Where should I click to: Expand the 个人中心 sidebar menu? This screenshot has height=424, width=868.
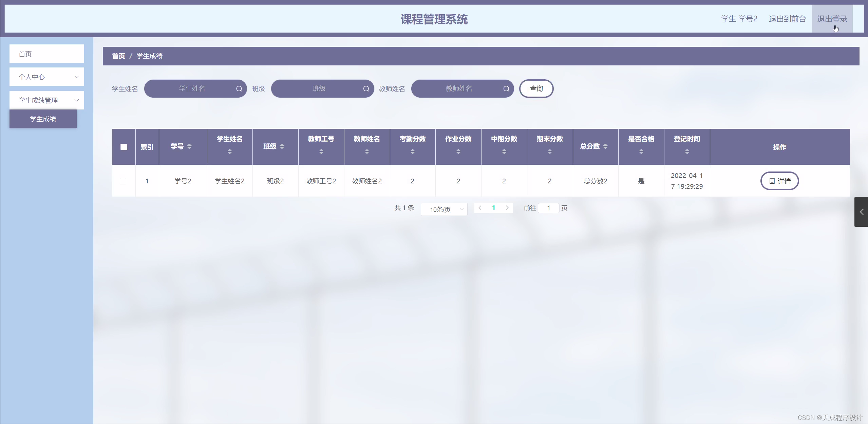[x=47, y=77]
